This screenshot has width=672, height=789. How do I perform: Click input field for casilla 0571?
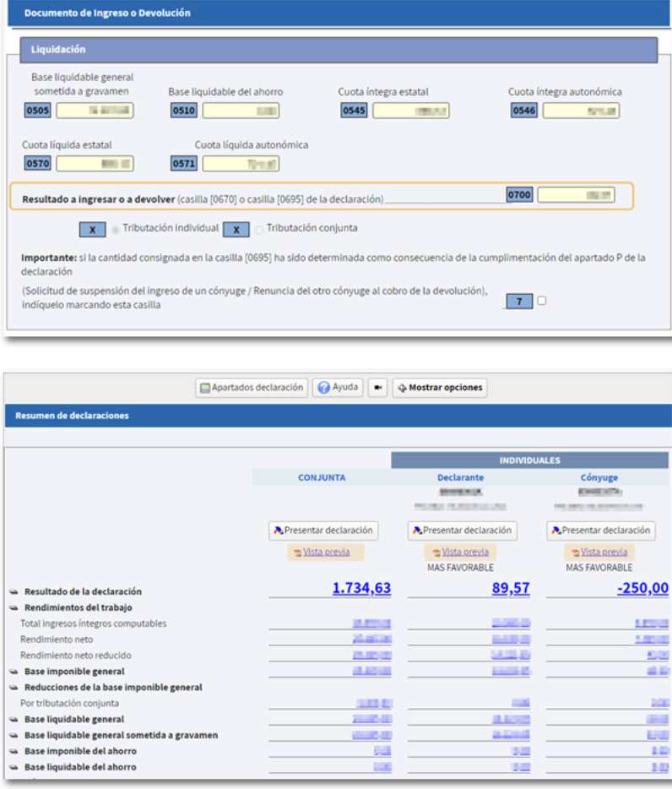coord(241,164)
